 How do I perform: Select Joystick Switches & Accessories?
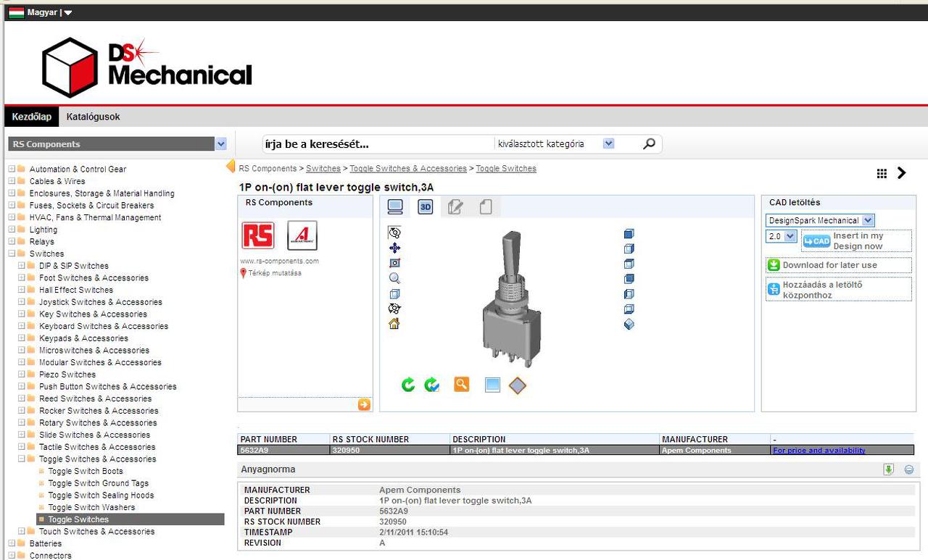pyautogui.click(x=101, y=302)
